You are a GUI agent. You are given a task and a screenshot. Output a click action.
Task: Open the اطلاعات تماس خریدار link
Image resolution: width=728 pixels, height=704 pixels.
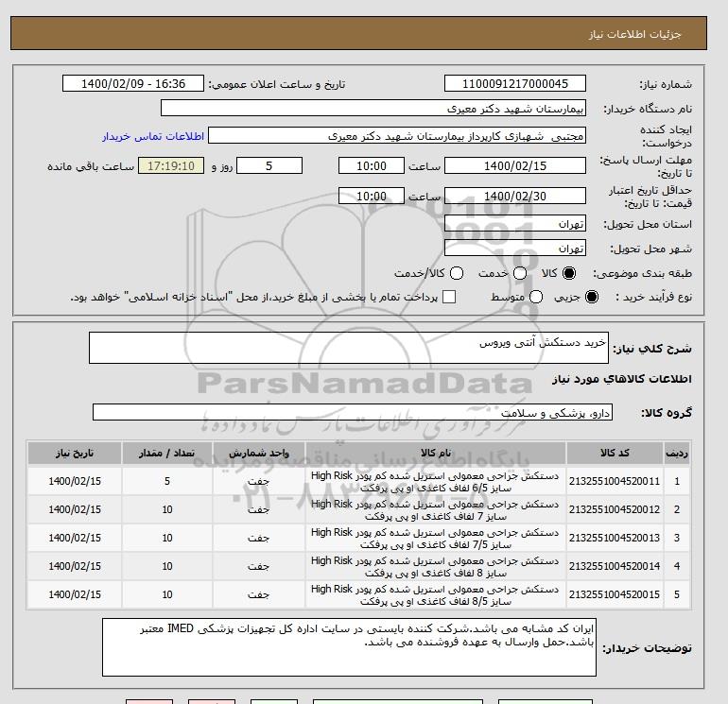pos(153,136)
